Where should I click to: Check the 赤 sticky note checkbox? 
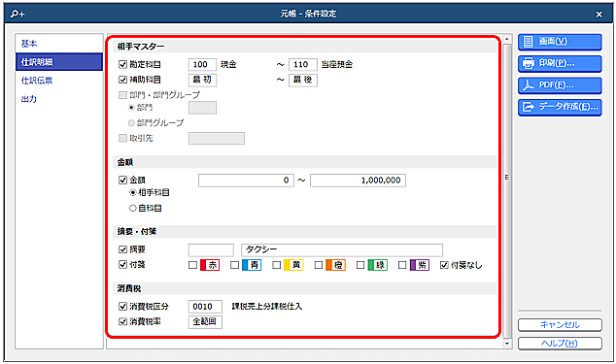click(192, 265)
